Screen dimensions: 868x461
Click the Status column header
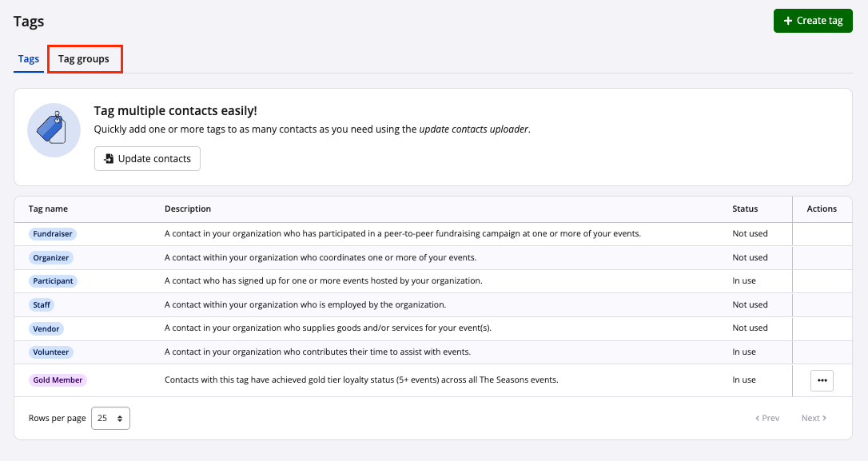pos(745,209)
